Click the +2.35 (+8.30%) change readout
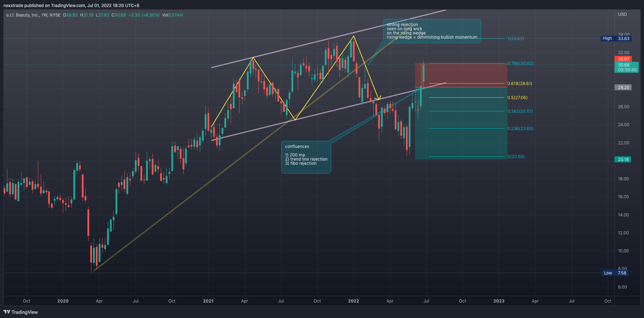 144,15
